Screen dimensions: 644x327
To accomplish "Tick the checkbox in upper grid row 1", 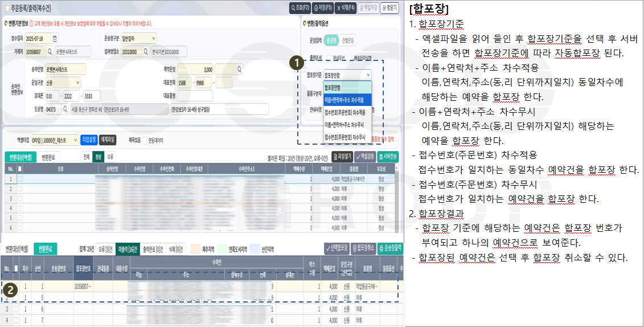I will coord(20,179).
